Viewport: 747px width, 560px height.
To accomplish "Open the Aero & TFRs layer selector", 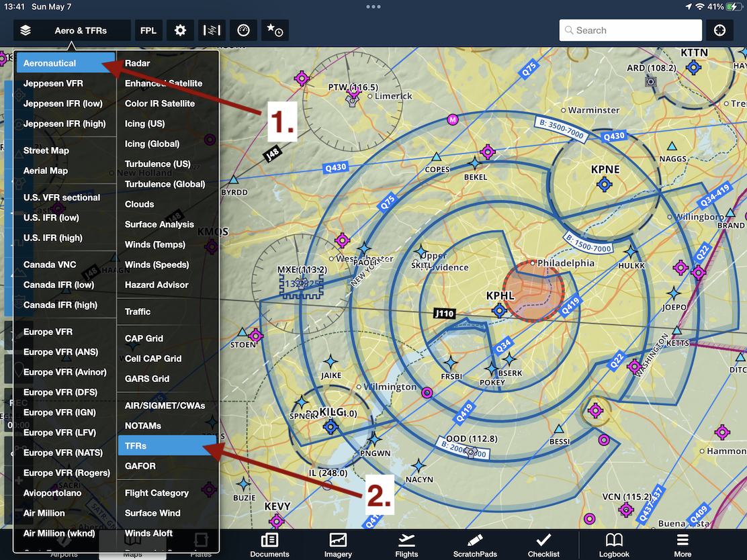I will tap(81, 30).
